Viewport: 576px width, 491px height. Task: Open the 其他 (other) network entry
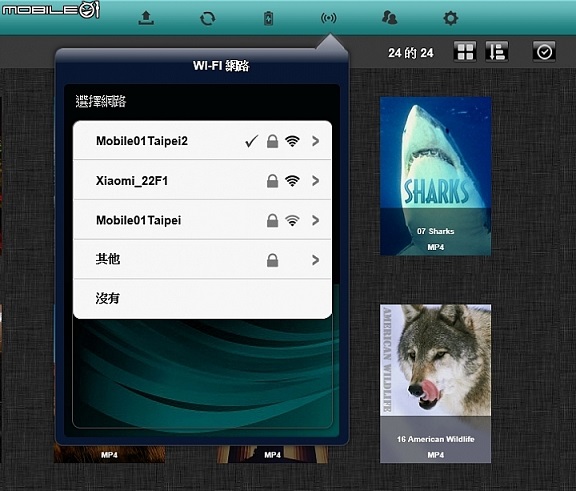click(202, 260)
